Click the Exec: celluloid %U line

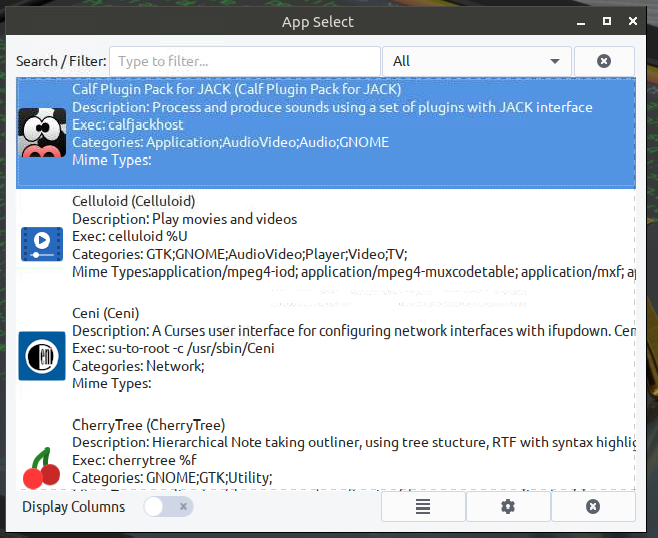(130, 236)
